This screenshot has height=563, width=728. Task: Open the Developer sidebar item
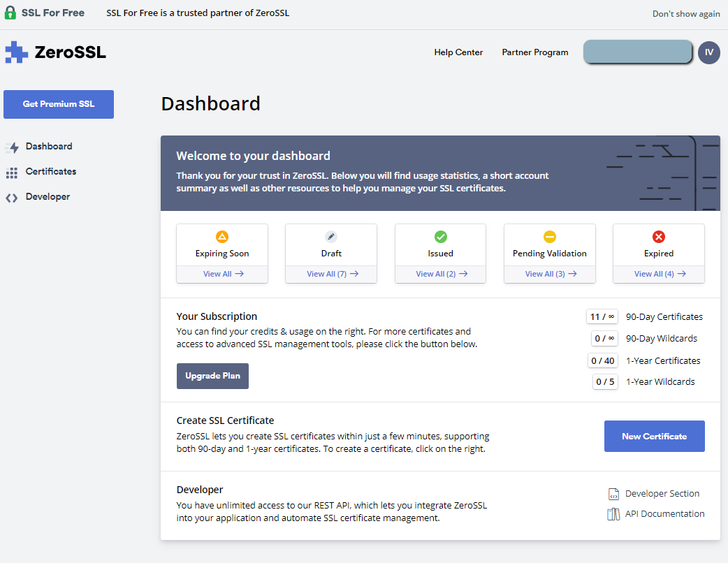click(x=48, y=196)
